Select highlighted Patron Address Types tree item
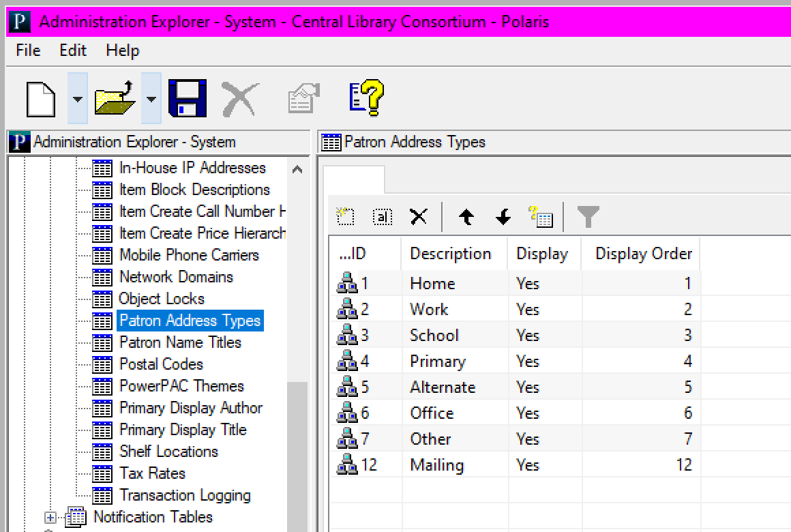 190,321
